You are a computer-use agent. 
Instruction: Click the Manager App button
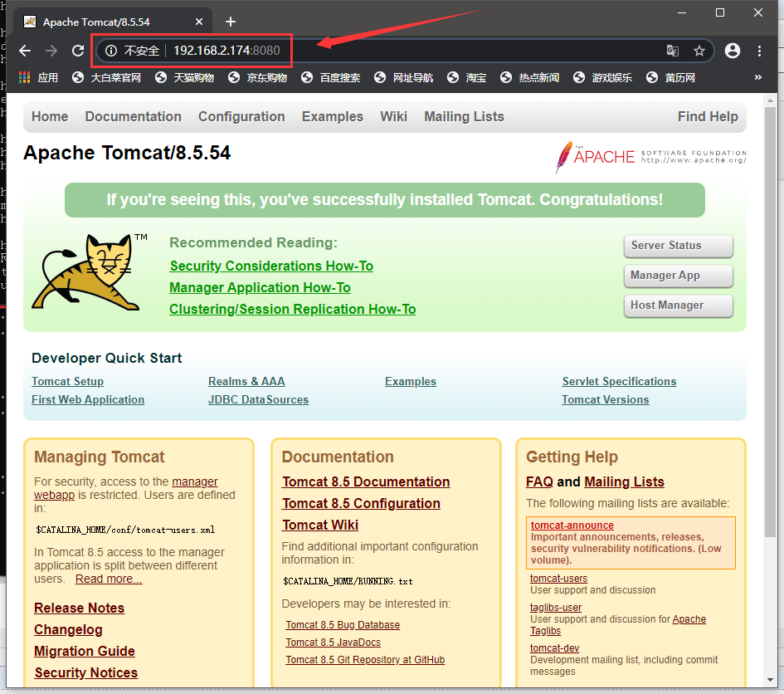tap(679, 276)
